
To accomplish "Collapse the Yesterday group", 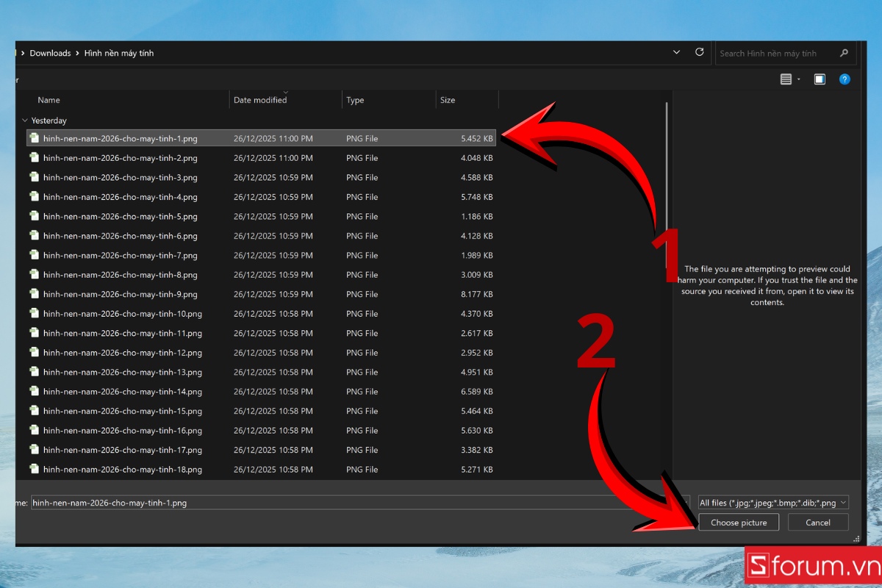I will 25,120.
